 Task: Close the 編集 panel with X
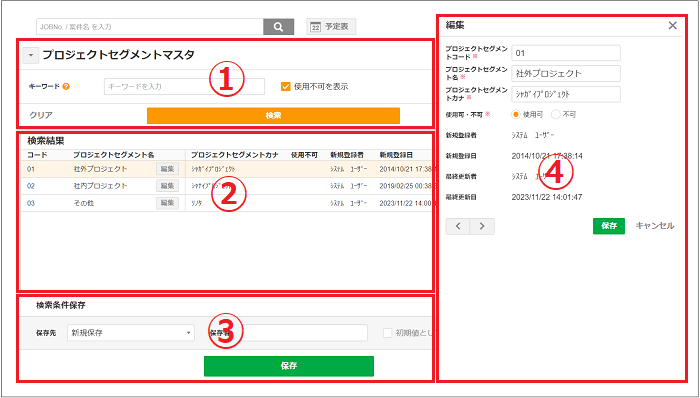coord(672,25)
